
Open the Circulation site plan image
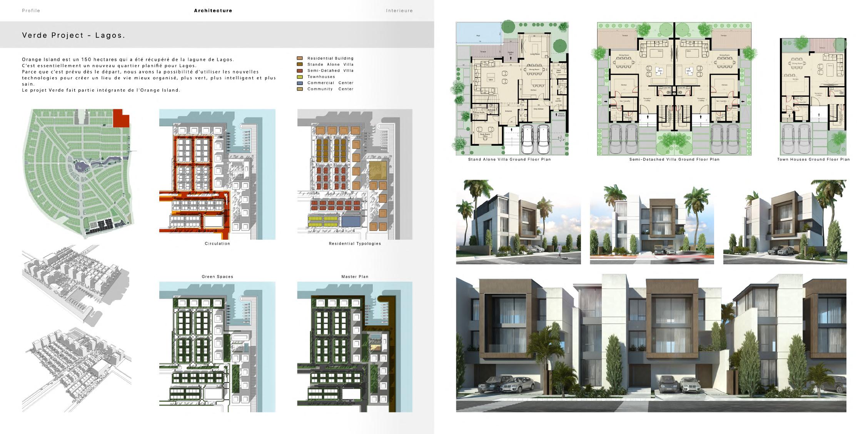click(217, 174)
